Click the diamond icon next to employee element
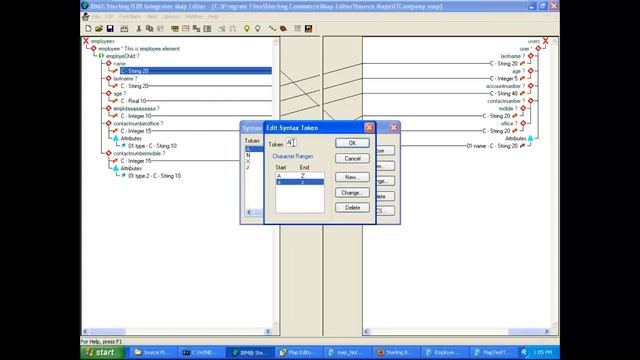640x360 pixels. [x=93, y=49]
